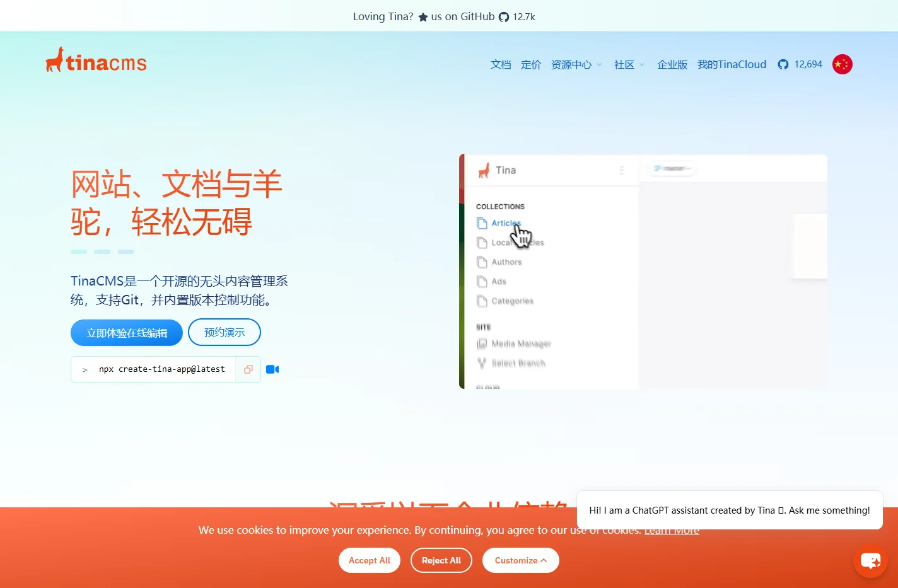This screenshot has height=588, width=898.
Task: Click Select Branch icon in demo
Action: [482, 363]
